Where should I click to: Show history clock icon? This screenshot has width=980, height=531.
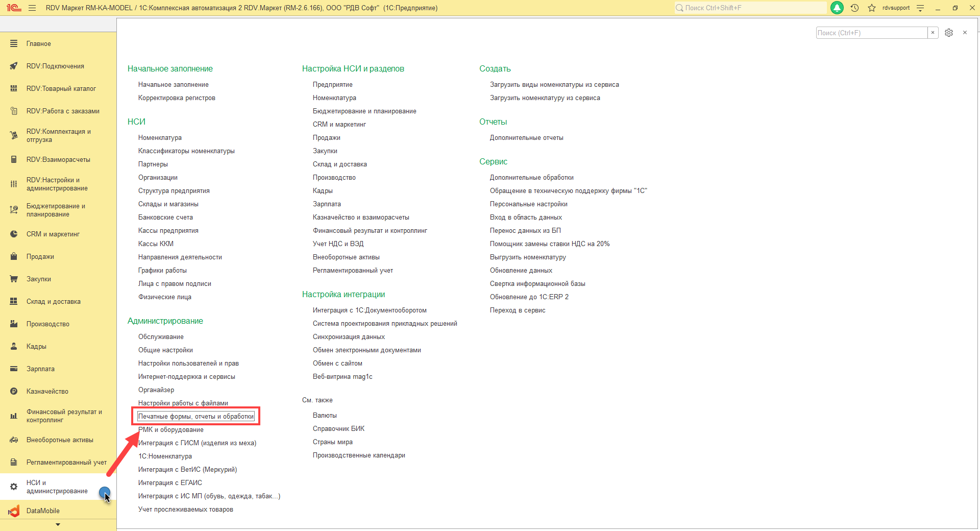coord(855,8)
